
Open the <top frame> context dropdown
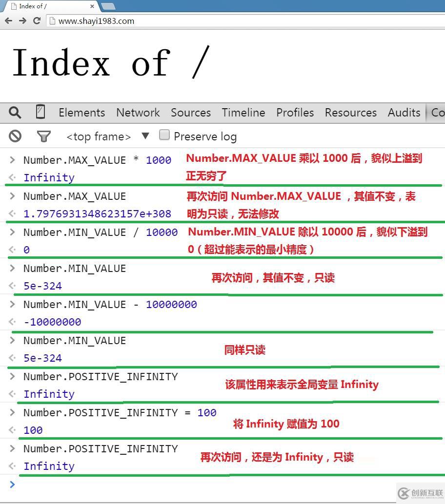[x=108, y=136]
